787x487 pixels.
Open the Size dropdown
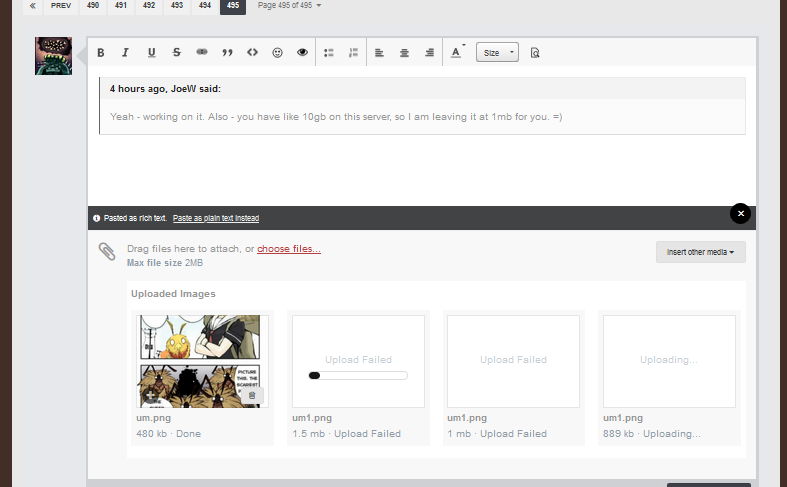(x=497, y=52)
